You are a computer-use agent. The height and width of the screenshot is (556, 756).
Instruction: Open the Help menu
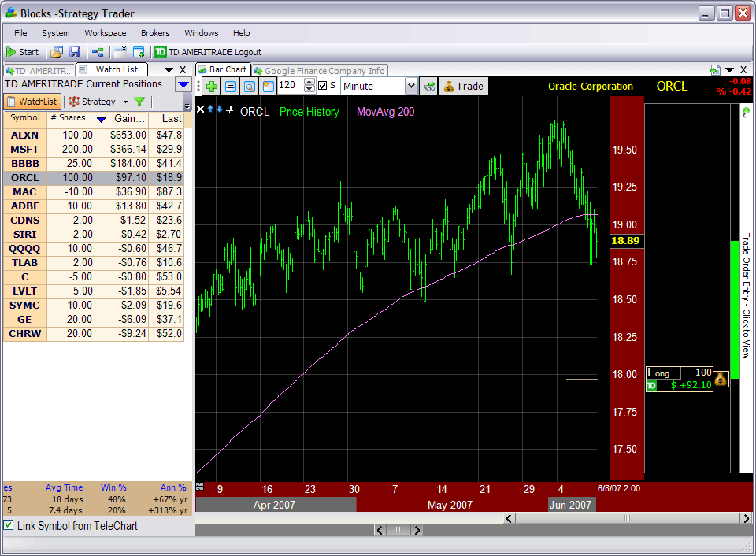click(241, 33)
